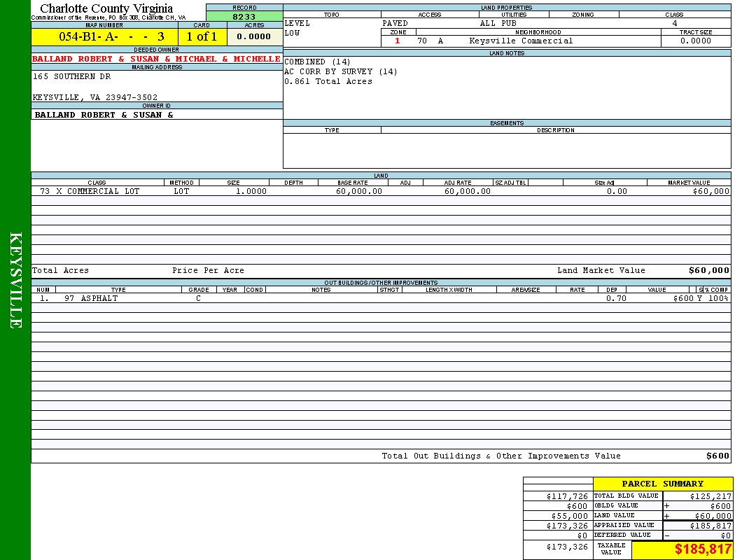The width and height of the screenshot is (735, 560).
Task: Click the acres value 0.0000 beside the card field
Action: pyautogui.click(x=254, y=36)
